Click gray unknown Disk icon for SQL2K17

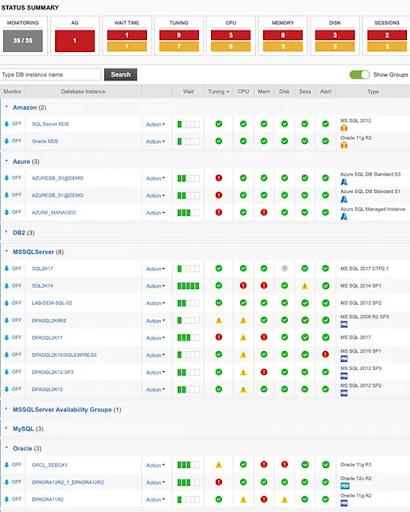click(x=284, y=268)
